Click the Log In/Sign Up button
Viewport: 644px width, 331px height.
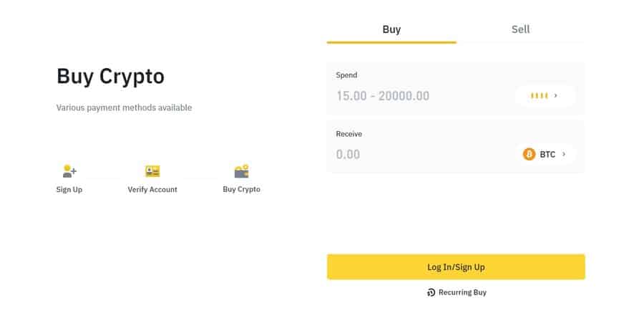(456, 267)
